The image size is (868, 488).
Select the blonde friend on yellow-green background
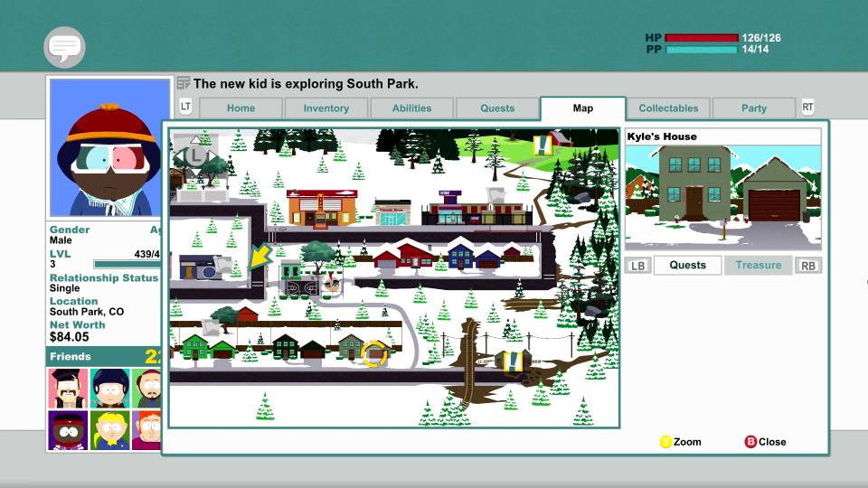[x=110, y=430]
